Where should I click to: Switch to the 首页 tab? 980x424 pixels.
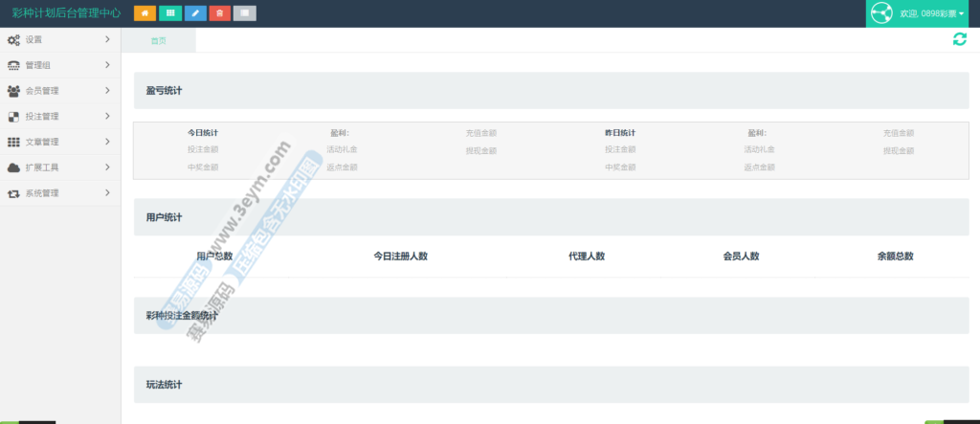coord(159,40)
